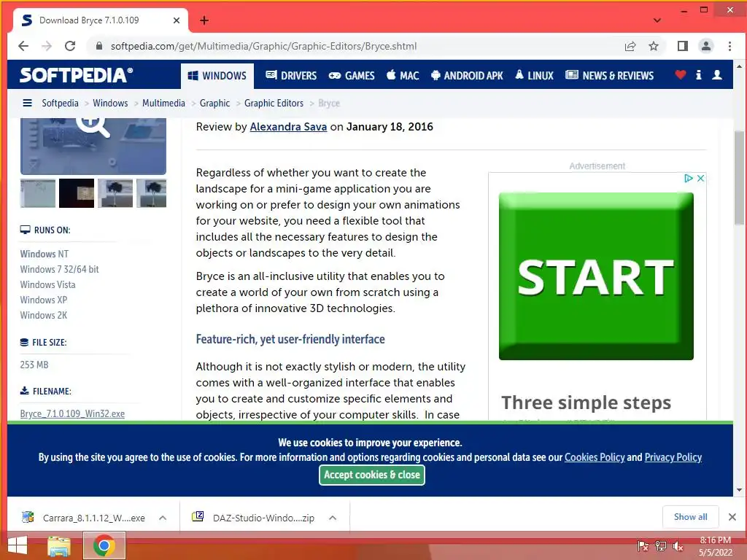
Task: Open the taskbar clock showing 8:16 PM
Action: pos(715,546)
